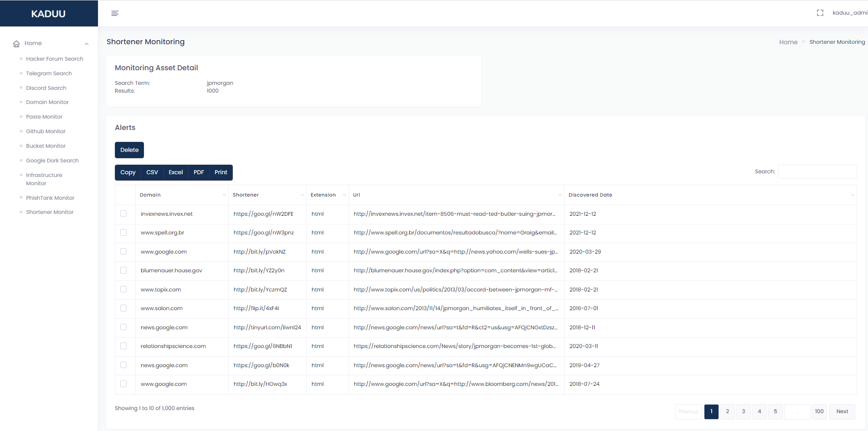This screenshot has width=868, height=431.
Task: Go to Paste Monitor
Action: [x=44, y=117]
